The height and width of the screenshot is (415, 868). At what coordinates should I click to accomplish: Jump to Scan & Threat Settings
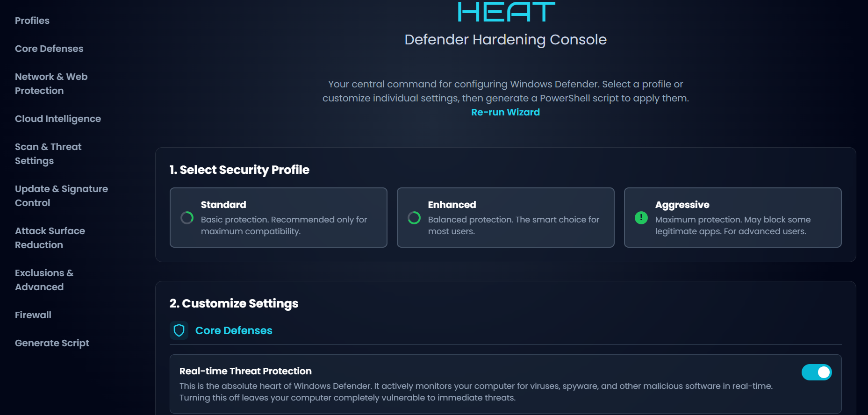coord(48,154)
